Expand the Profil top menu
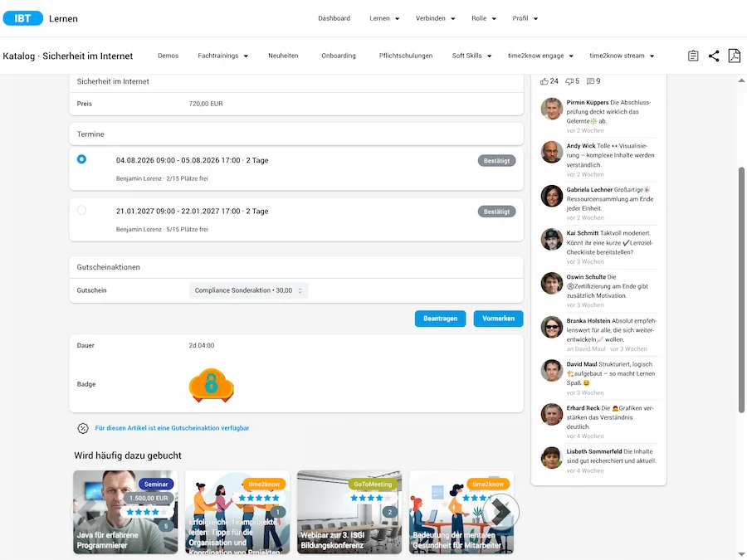Viewport: 747px width, 560px height. 525,18
